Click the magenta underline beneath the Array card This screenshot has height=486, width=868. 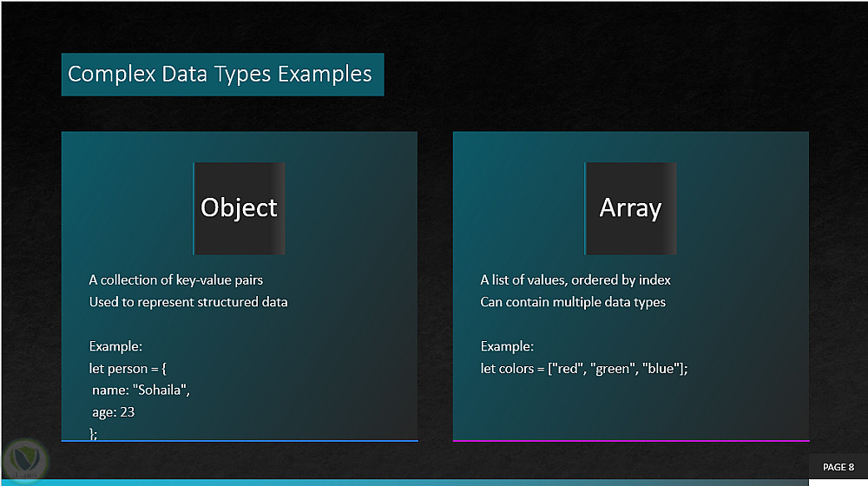coord(630,441)
